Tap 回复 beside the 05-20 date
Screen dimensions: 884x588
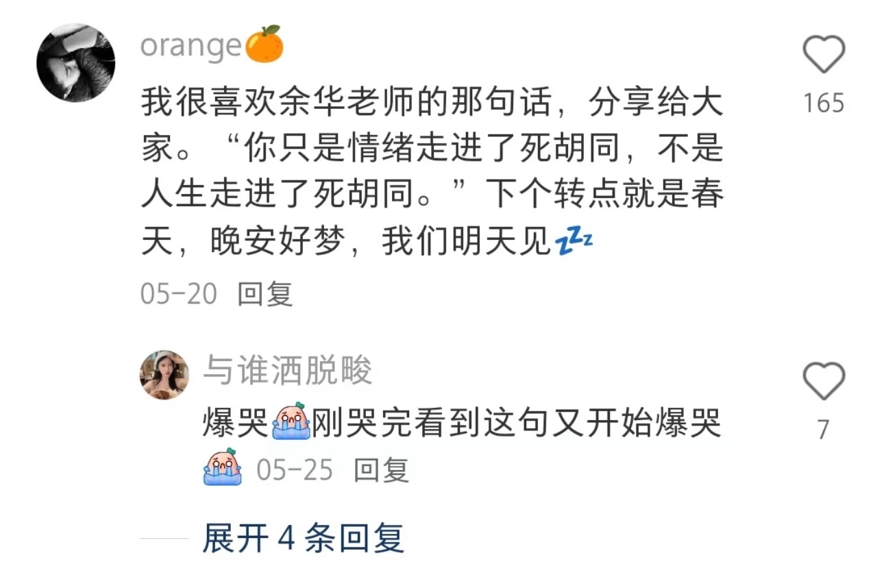coord(265,294)
